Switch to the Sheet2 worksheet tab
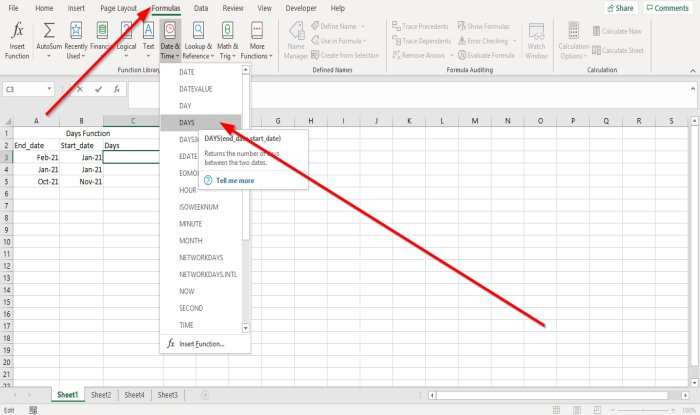 pyautogui.click(x=101, y=395)
